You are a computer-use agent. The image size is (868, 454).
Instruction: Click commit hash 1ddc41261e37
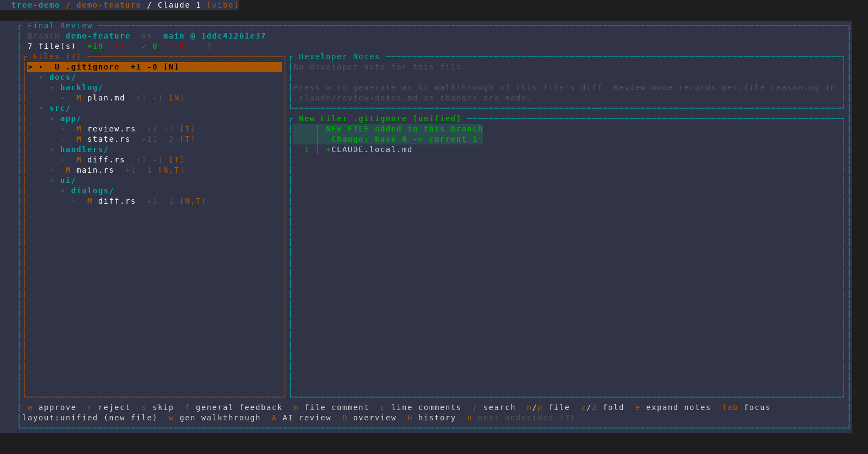point(233,36)
